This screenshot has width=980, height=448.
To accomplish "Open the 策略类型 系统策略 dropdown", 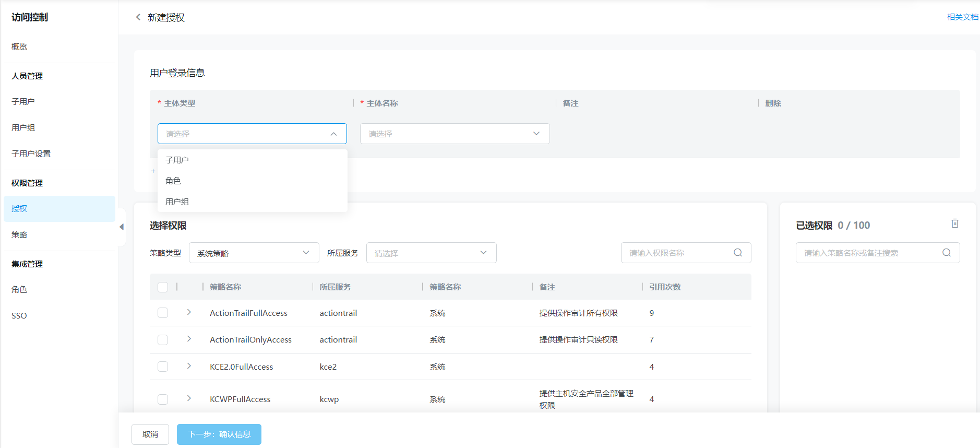I will (x=254, y=253).
